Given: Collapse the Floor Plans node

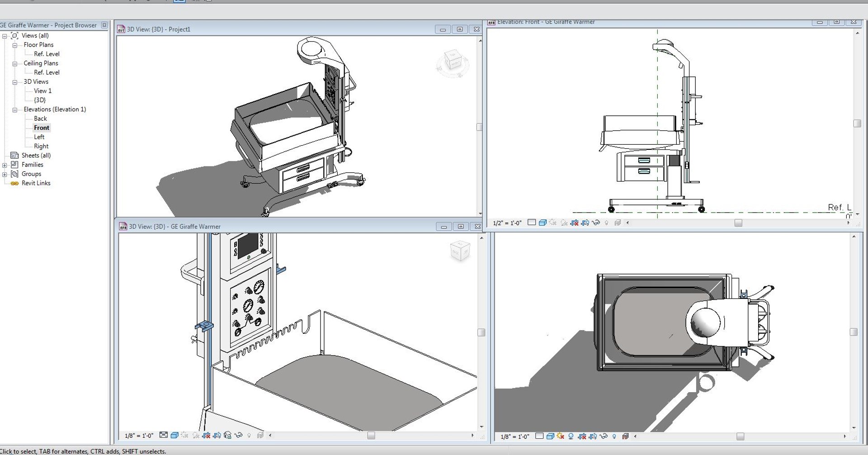Looking at the screenshot, I should point(14,45).
